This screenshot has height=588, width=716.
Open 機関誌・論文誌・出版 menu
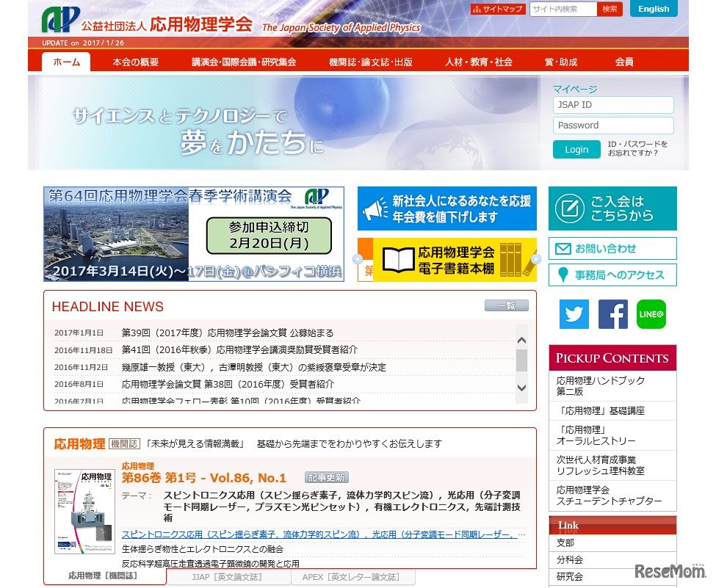pyautogui.click(x=370, y=62)
